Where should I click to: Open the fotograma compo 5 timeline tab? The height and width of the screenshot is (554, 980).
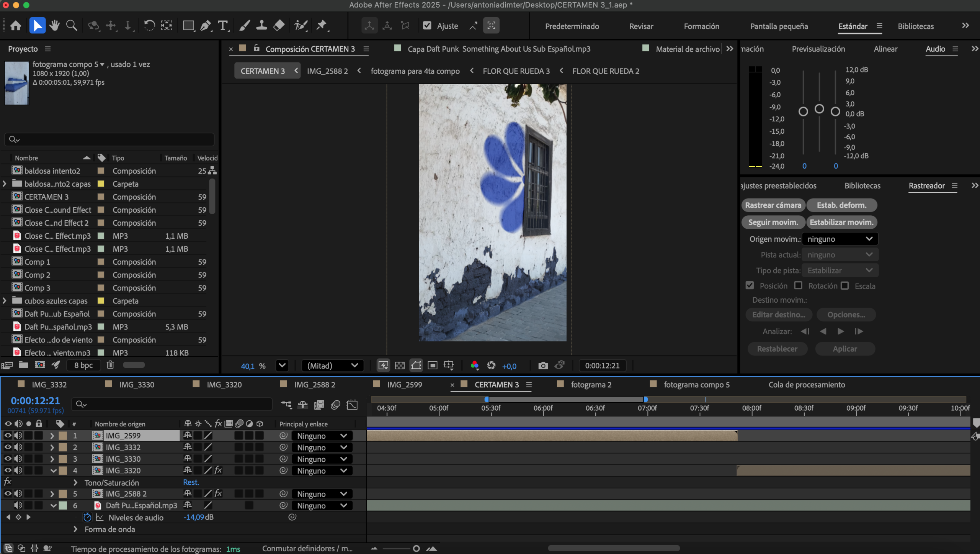(x=696, y=384)
